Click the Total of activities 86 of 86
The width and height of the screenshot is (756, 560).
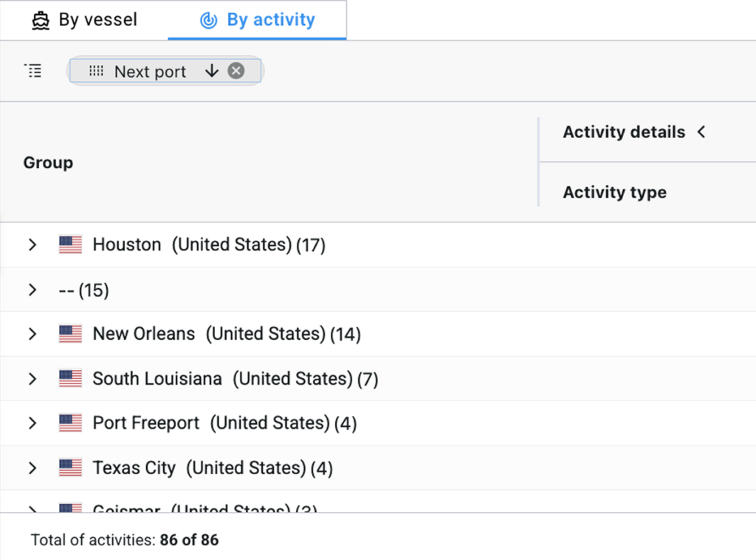[x=124, y=540]
